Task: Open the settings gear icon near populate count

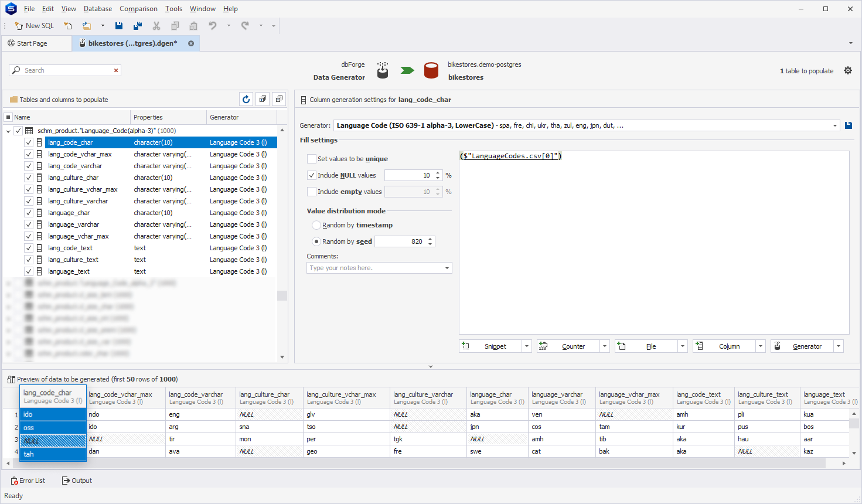Action: click(848, 70)
